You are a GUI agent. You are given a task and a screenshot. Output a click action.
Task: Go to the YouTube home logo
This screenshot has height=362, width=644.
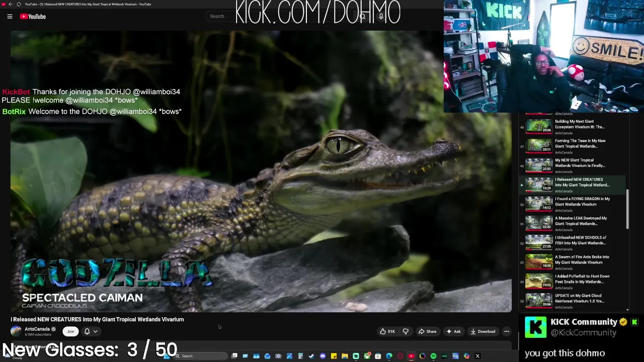pos(33,17)
